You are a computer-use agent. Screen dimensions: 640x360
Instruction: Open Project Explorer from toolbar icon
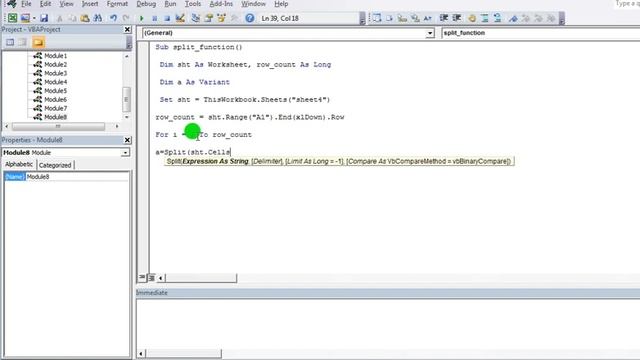coord(196,18)
